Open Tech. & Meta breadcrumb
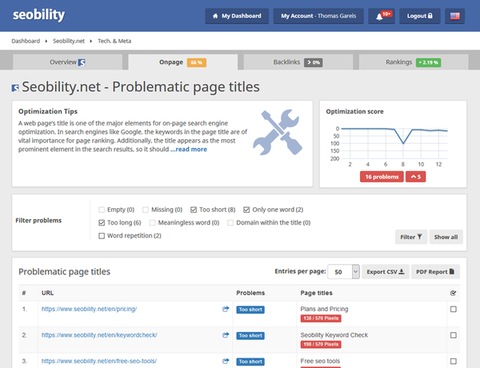480x368 pixels. click(114, 41)
